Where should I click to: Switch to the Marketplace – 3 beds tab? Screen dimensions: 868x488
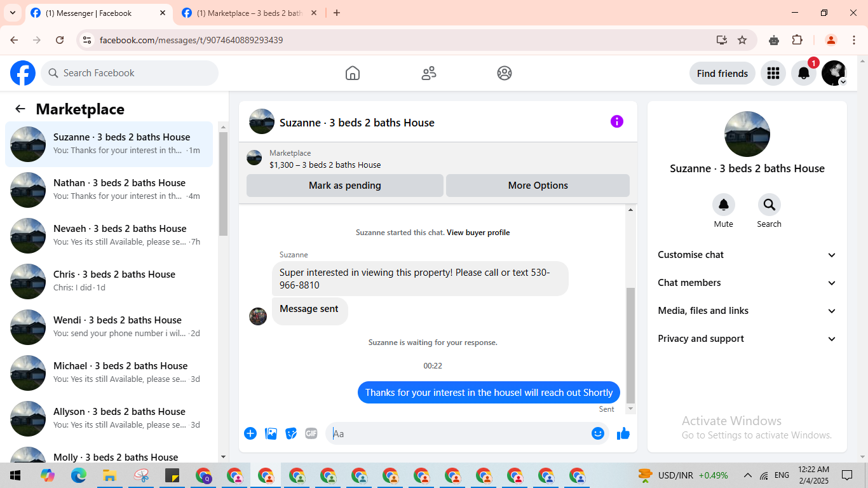point(251,13)
